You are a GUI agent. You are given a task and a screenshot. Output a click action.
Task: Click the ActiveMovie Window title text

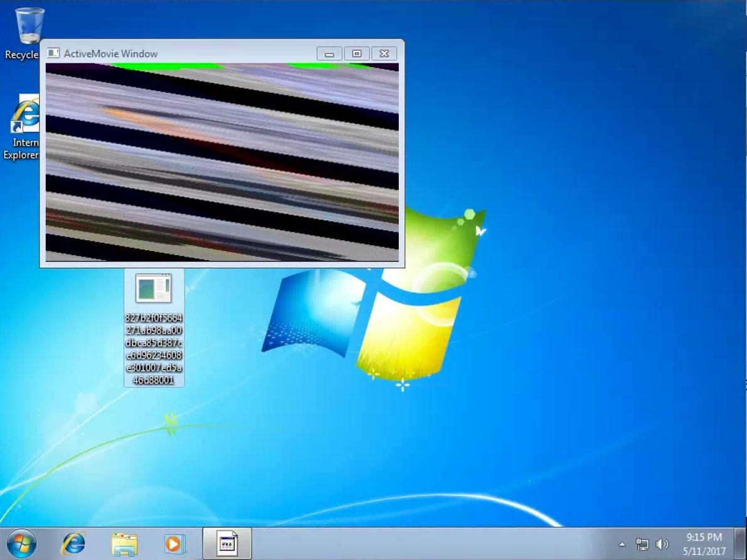(110, 54)
